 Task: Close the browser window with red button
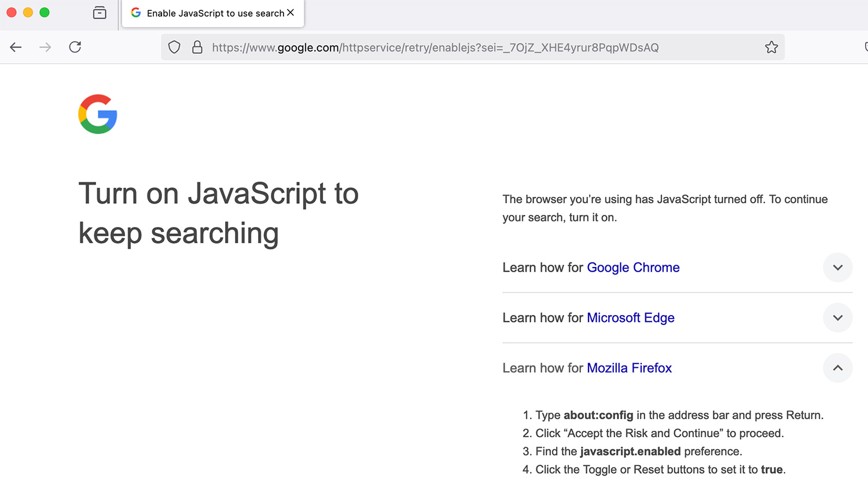tap(12, 12)
